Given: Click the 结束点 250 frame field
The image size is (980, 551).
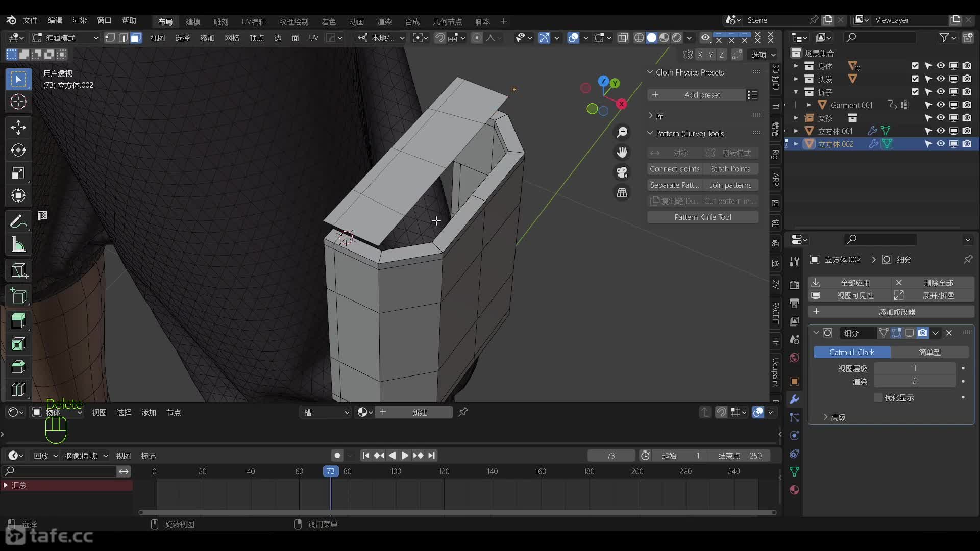Looking at the screenshot, I should coord(739,456).
